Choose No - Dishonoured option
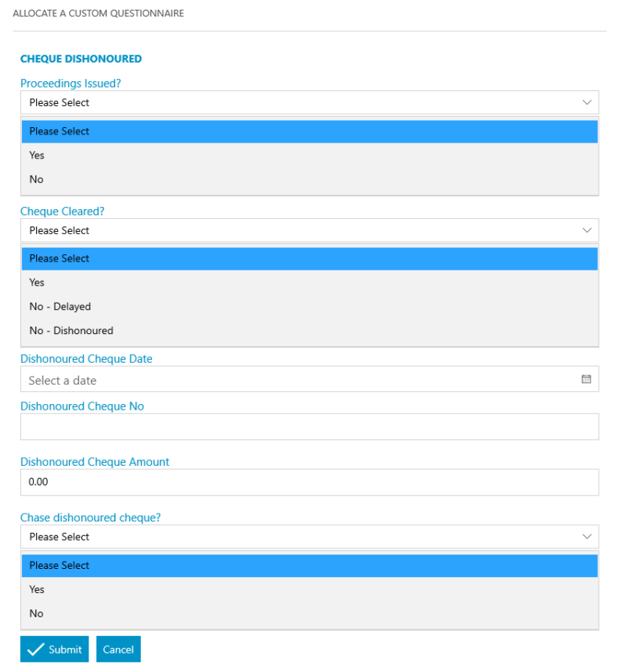Image resolution: width=618 pixels, height=672 pixels. click(x=72, y=331)
